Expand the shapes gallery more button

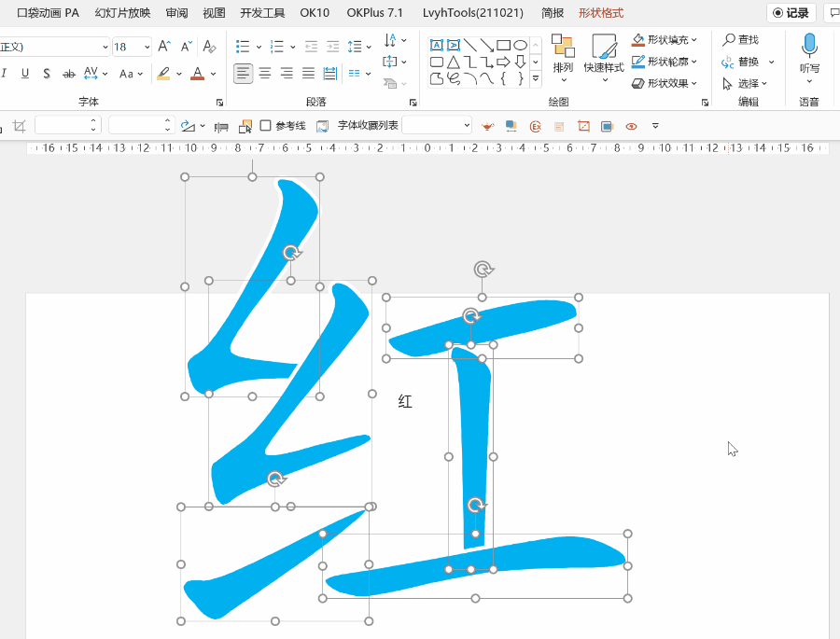536,78
